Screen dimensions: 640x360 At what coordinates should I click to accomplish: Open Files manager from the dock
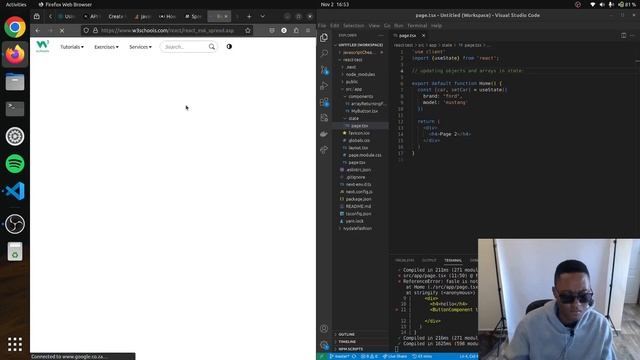(15, 82)
